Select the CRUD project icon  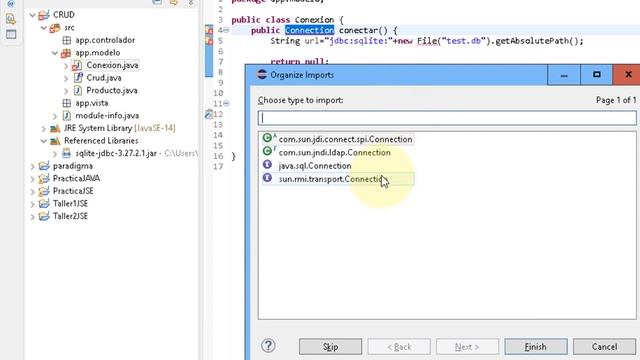[44, 15]
